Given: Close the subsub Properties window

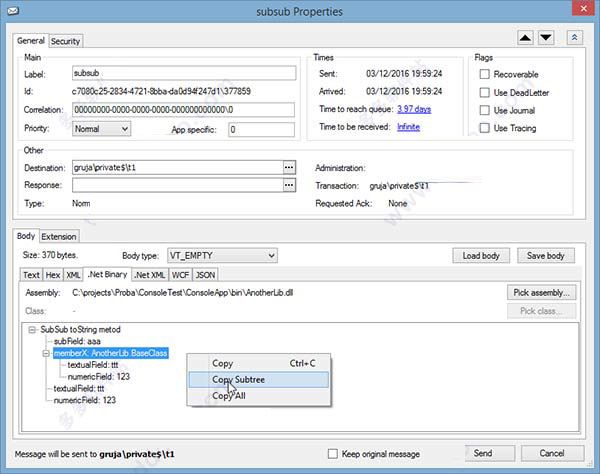Looking at the screenshot, I should [584, 8].
